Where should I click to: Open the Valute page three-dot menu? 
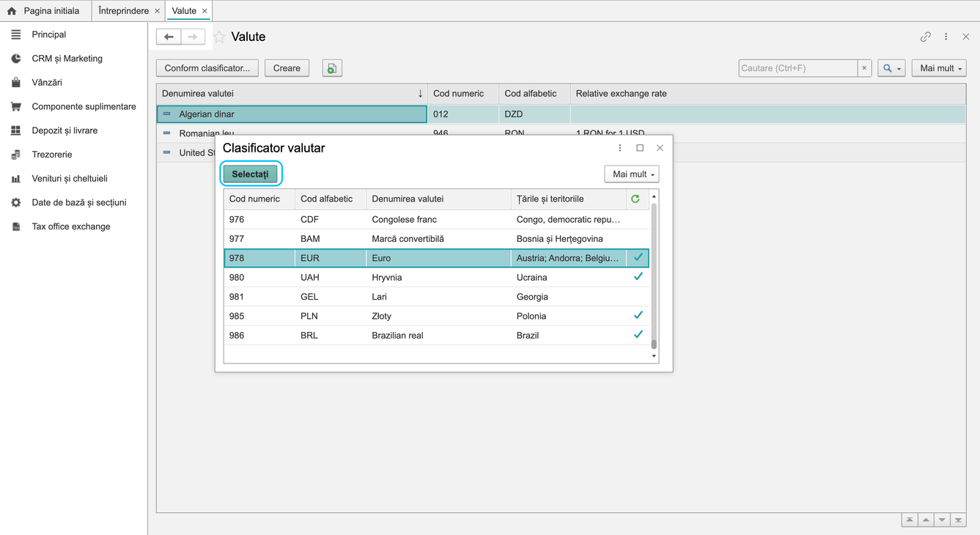click(x=946, y=37)
